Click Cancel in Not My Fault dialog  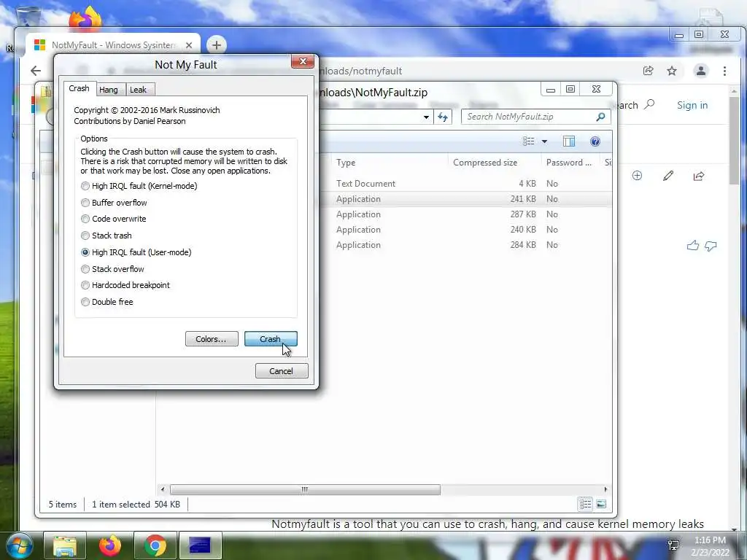click(282, 371)
